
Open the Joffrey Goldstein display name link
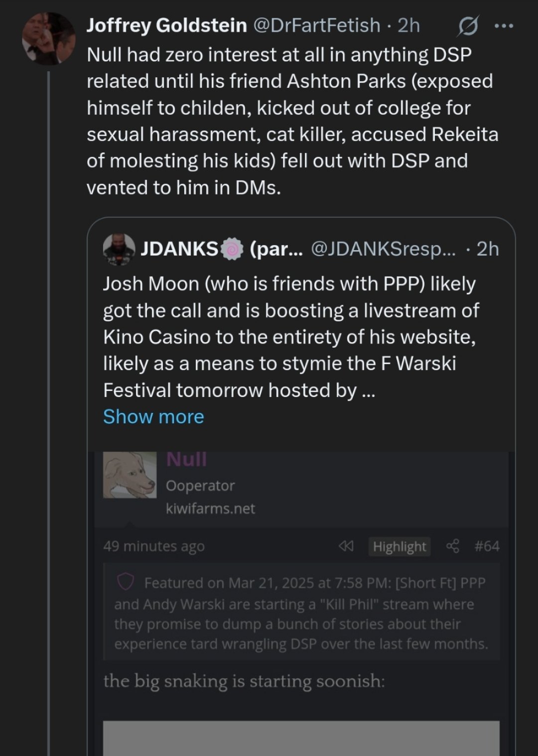click(x=166, y=25)
